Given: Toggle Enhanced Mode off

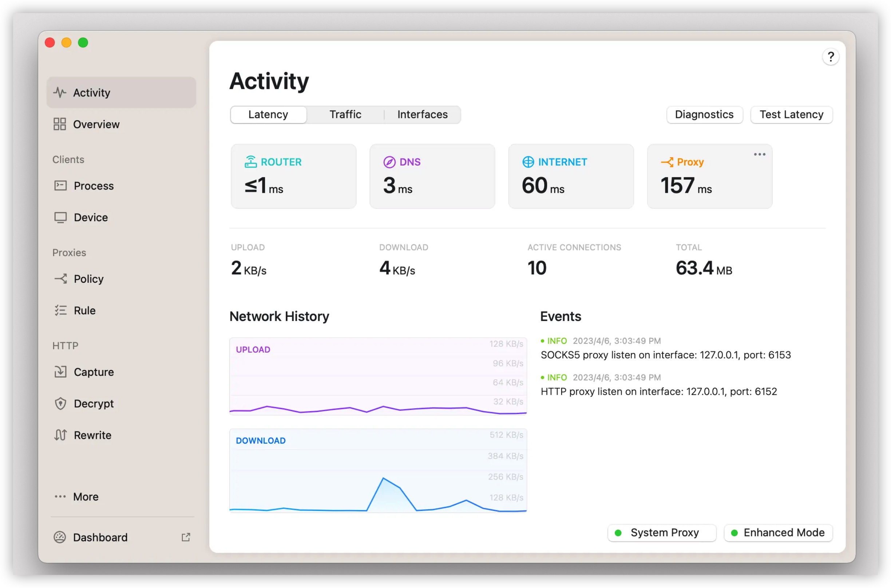Looking at the screenshot, I should coord(778,532).
